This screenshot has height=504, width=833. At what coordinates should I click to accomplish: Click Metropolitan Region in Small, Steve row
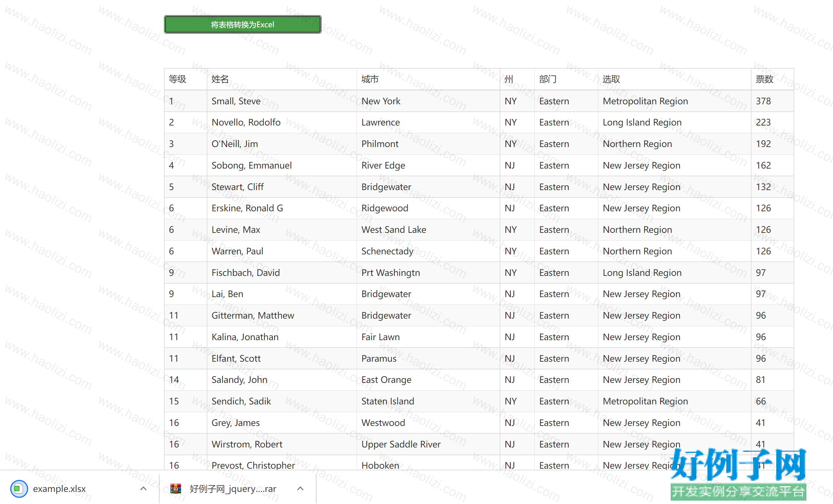coord(645,101)
